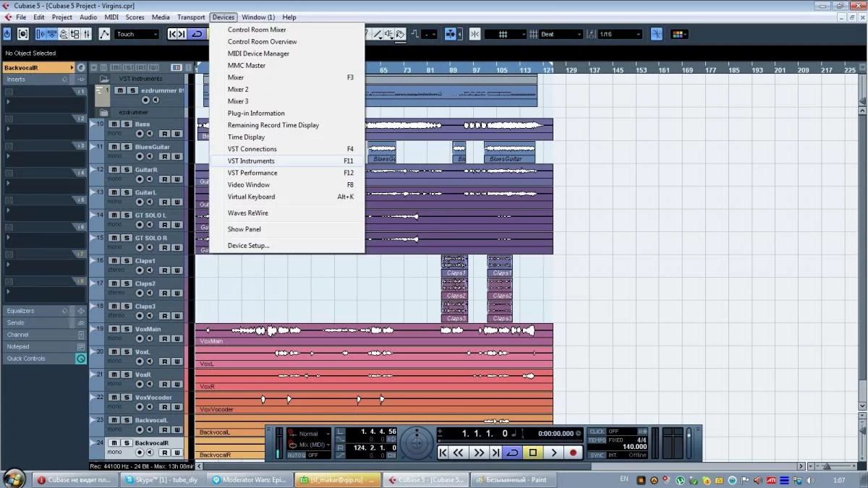Select VST Instruments from Devices menu
The height and width of the screenshot is (488, 868).
(251, 161)
